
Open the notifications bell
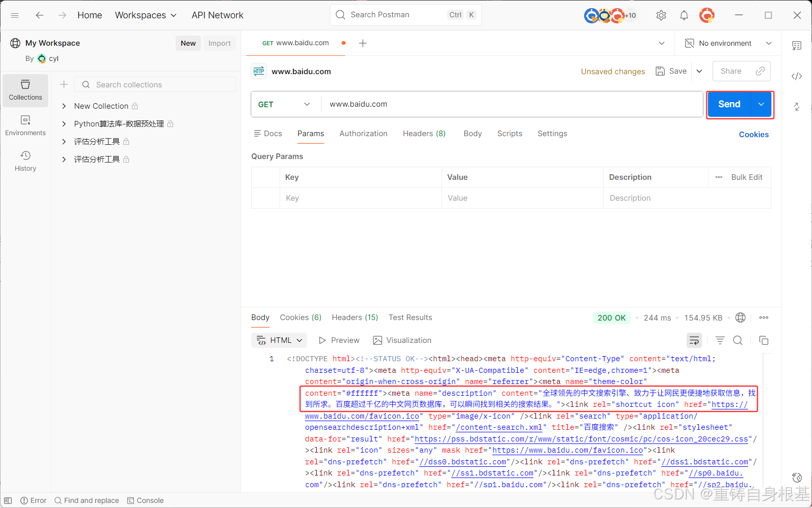pos(684,15)
